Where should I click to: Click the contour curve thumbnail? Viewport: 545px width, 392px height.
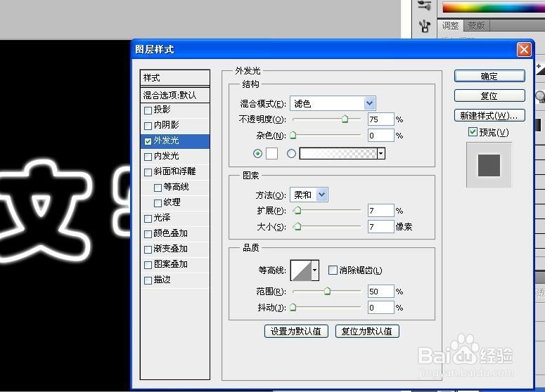301,270
